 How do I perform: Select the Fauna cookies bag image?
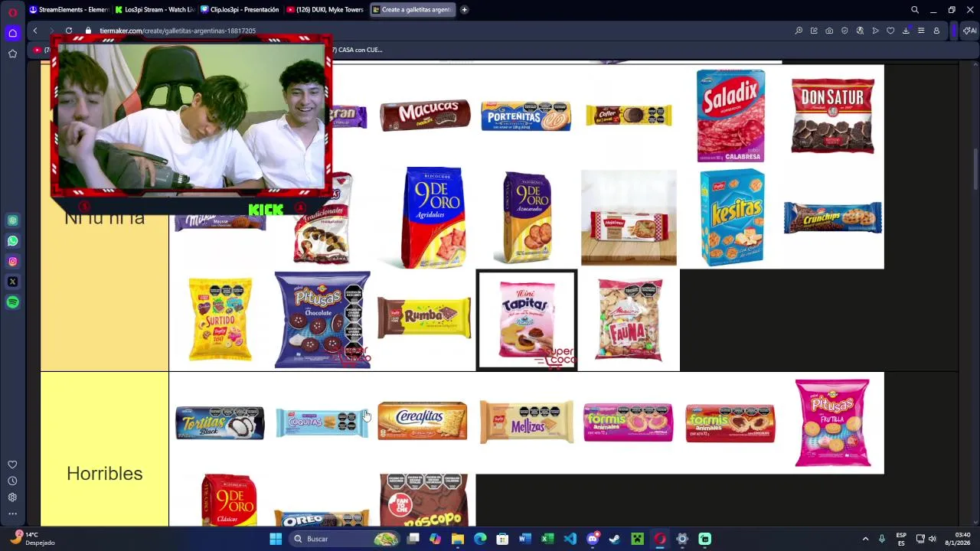[x=629, y=320]
